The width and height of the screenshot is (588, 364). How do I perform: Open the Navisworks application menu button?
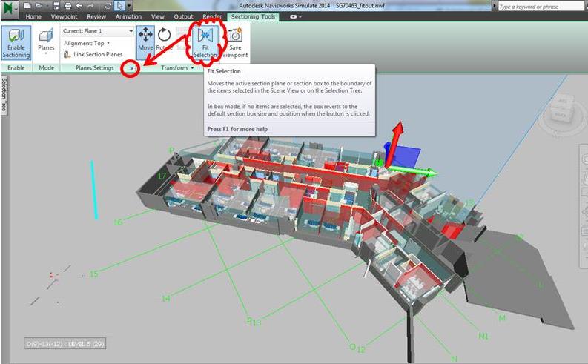(x=9, y=8)
